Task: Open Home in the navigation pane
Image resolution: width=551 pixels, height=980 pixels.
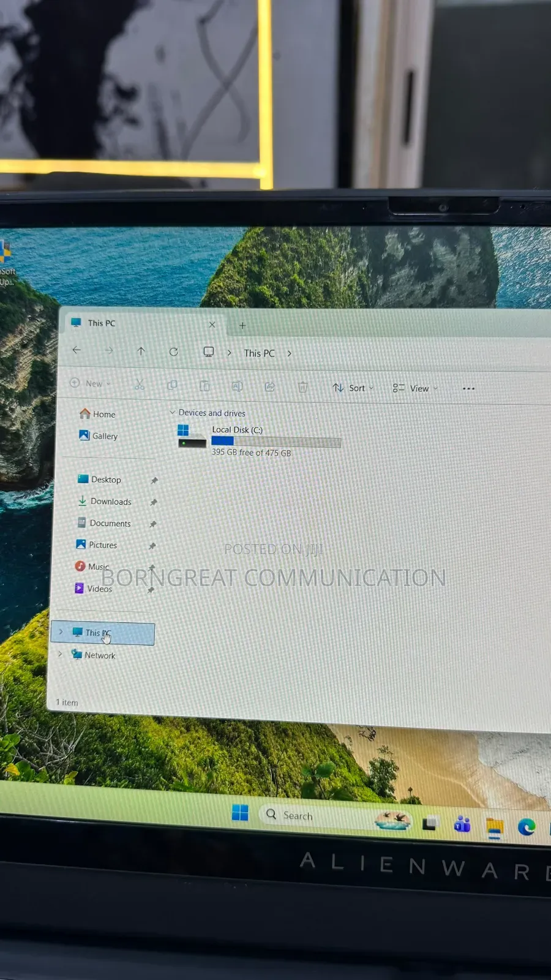Action: (97, 414)
